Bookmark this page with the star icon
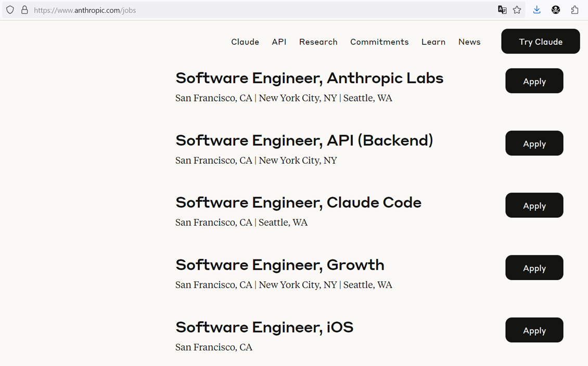 pyautogui.click(x=517, y=10)
